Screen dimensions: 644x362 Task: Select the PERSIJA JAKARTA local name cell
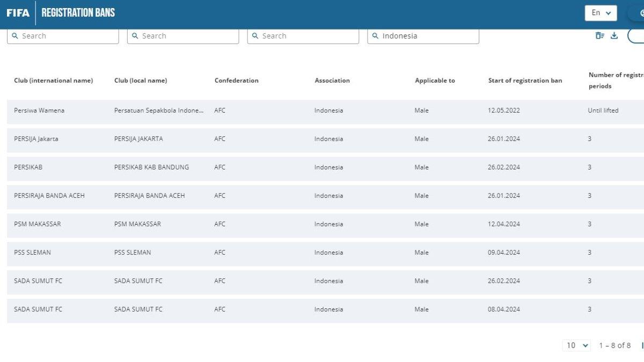(138, 139)
